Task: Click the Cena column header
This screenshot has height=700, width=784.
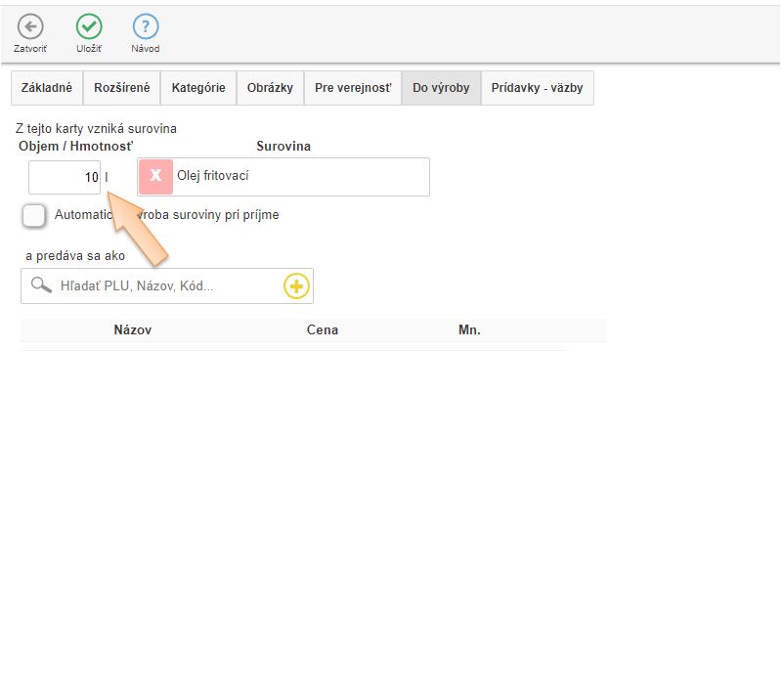Action: tap(323, 330)
